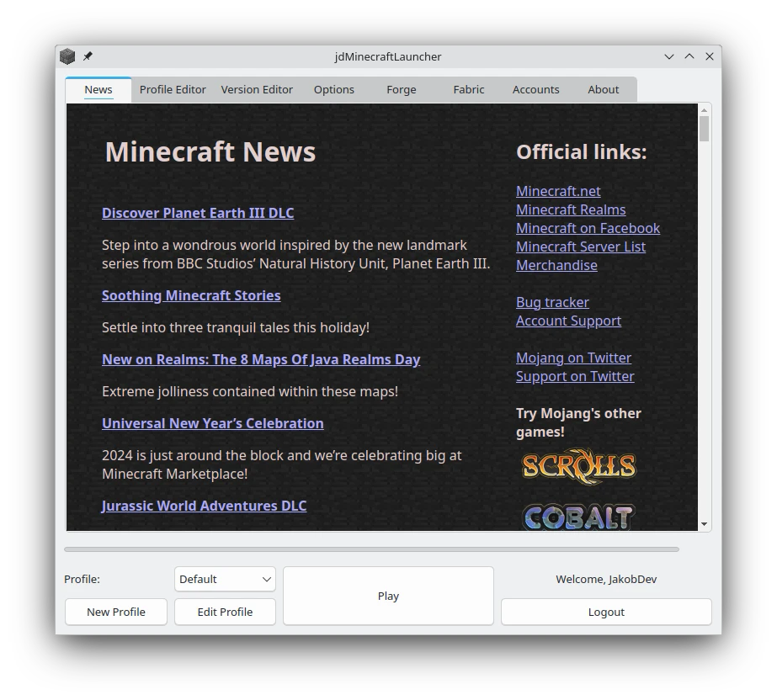Click the launch progress bar
The height and width of the screenshot is (700, 777).
point(371,549)
